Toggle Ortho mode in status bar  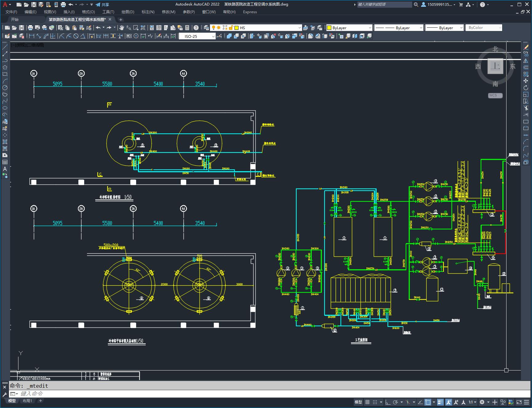click(388, 402)
